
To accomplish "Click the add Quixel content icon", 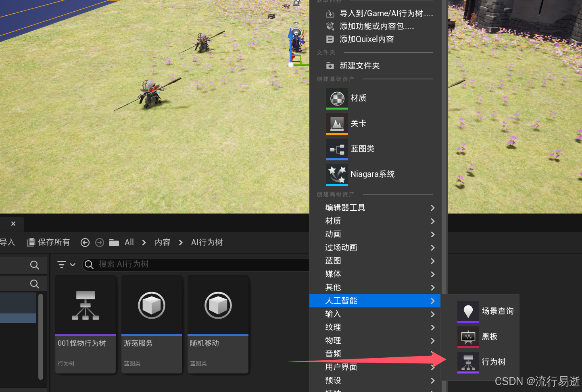I will coord(330,39).
